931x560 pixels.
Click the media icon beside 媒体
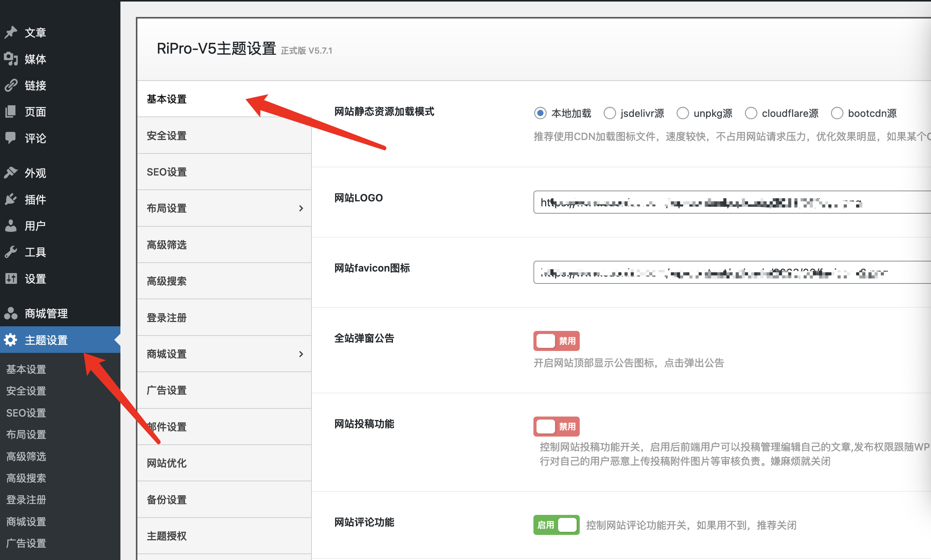pyautogui.click(x=11, y=59)
